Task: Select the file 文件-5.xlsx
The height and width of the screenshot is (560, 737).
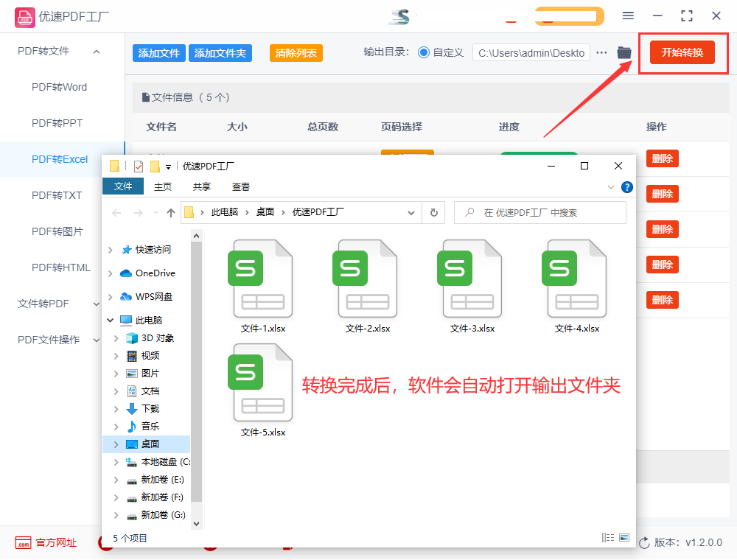Action: click(x=263, y=391)
